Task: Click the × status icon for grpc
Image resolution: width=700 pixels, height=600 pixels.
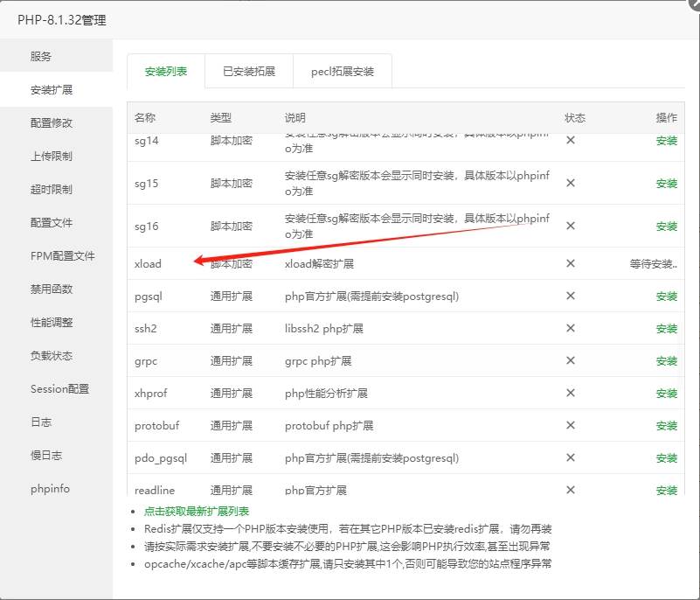Action: point(570,360)
